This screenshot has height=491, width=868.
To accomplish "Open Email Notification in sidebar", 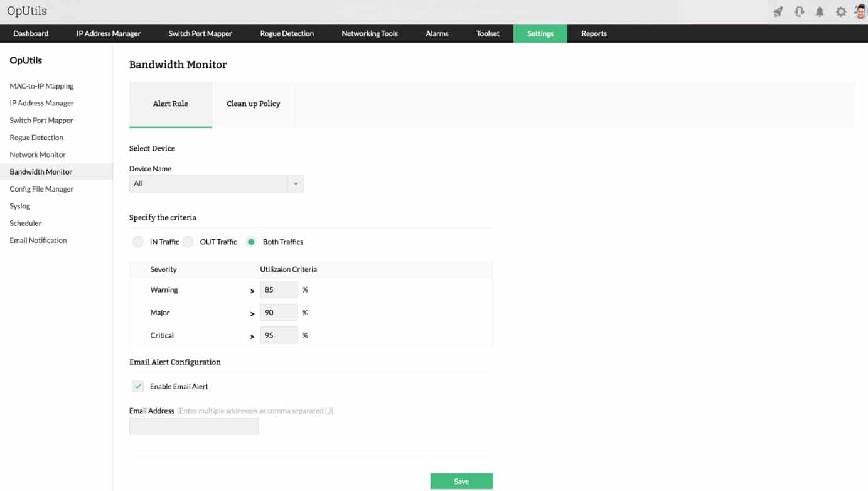I will click(38, 240).
